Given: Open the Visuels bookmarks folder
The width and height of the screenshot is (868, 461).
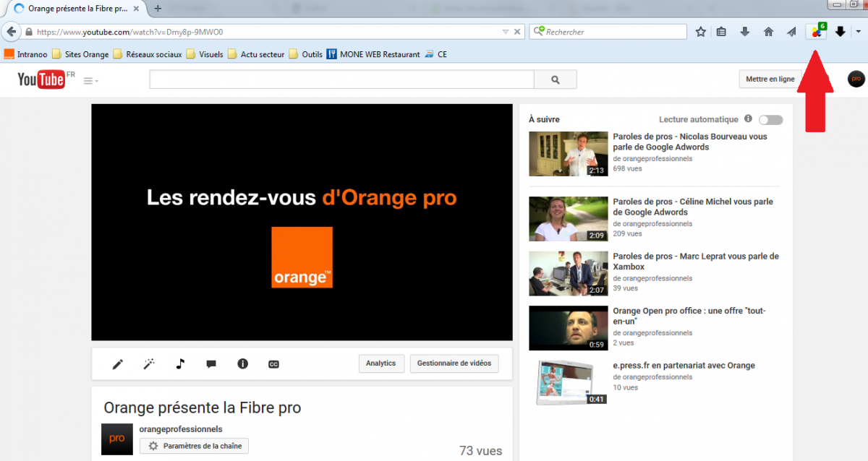Looking at the screenshot, I should 205,54.
